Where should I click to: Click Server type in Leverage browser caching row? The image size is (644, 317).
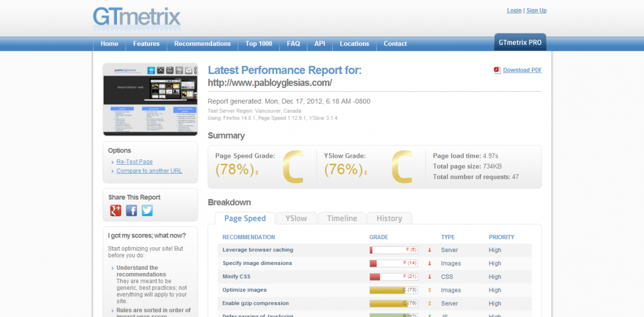pyautogui.click(x=450, y=250)
